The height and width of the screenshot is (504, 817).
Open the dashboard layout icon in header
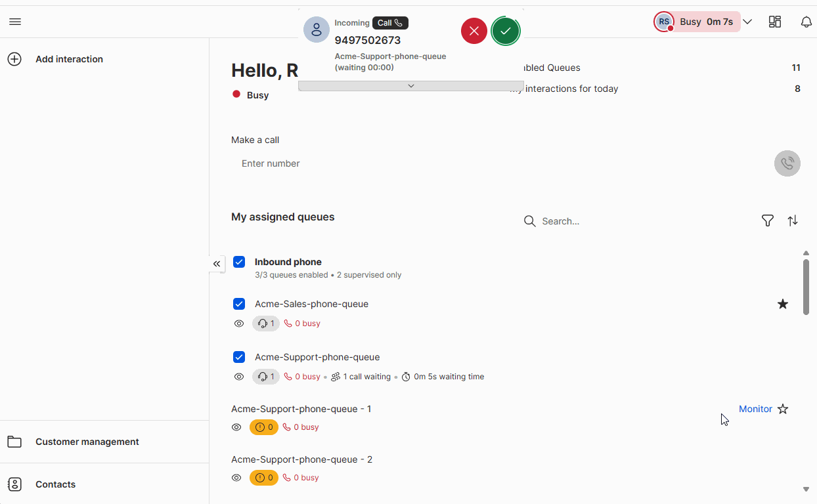[x=775, y=22]
